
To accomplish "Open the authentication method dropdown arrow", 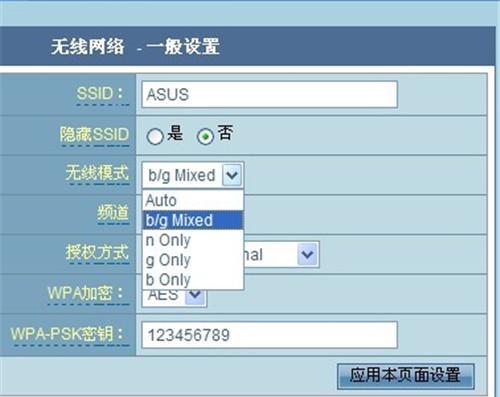I will (x=307, y=254).
